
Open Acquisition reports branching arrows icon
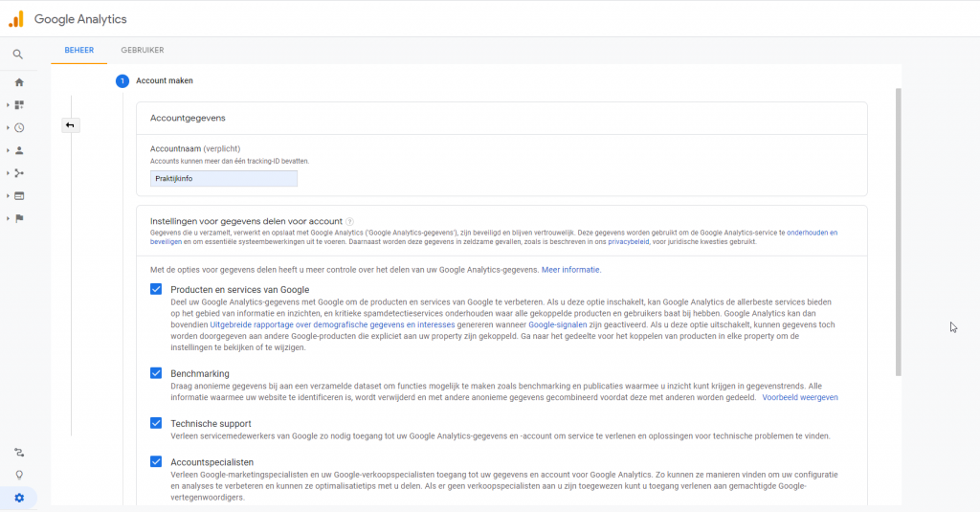tap(19, 173)
